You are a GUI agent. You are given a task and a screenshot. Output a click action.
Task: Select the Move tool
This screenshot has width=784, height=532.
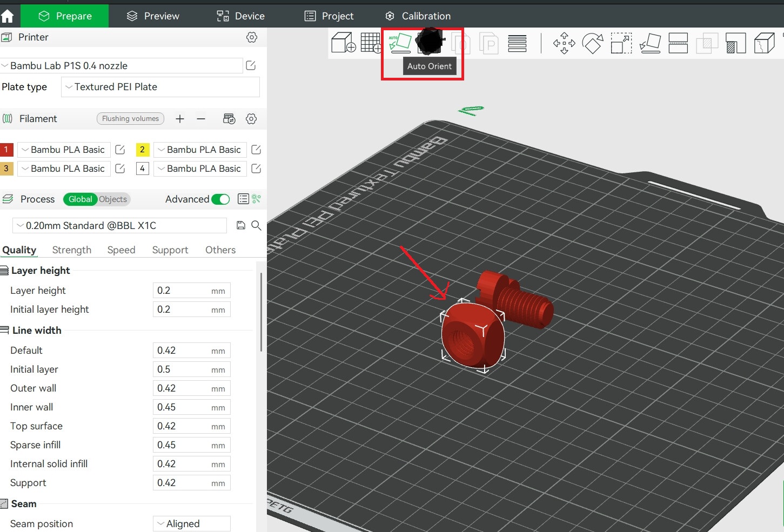click(x=564, y=43)
